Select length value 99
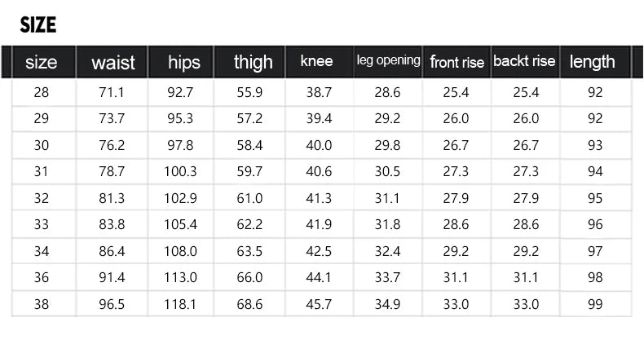The height and width of the screenshot is (353, 644). click(x=595, y=304)
